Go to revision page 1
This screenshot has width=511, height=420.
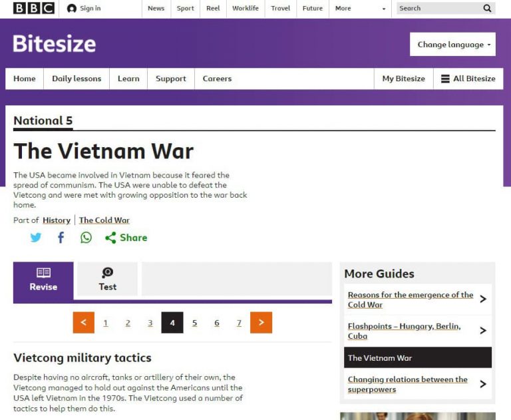pyautogui.click(x=106, y=323)
